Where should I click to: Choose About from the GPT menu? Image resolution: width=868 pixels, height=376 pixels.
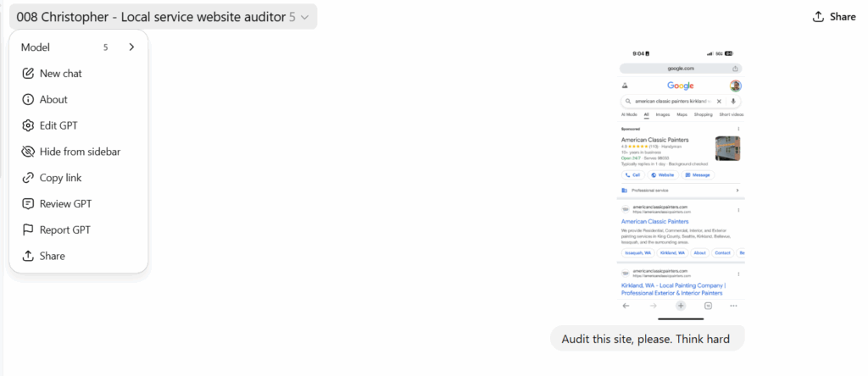coord(53,100)
